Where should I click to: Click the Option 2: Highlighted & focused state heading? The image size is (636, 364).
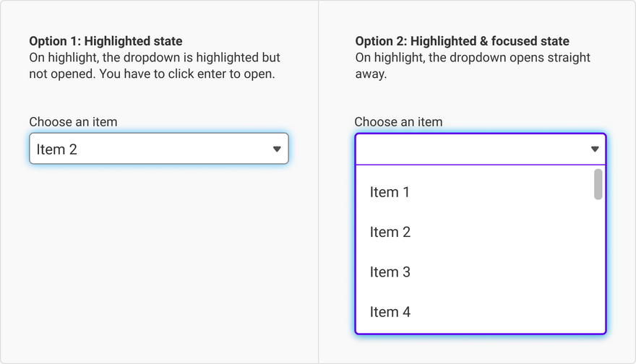pos(462,41)
